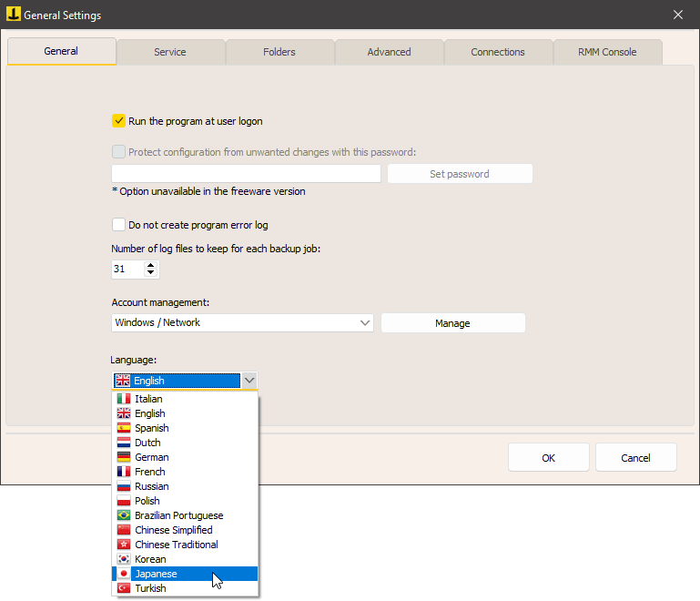Image resolution: width=700 pixels, height=601 pixels.
Task: Click the password input field
Action: [246, 174]
